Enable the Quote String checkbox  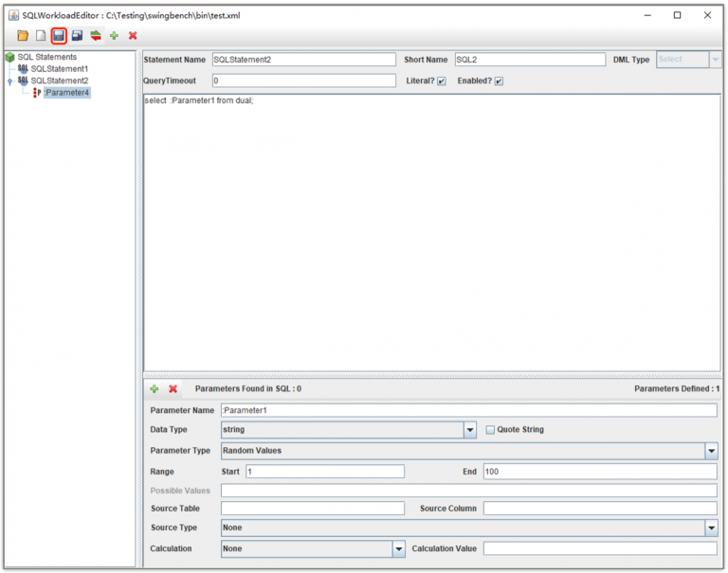coord(490,430)
